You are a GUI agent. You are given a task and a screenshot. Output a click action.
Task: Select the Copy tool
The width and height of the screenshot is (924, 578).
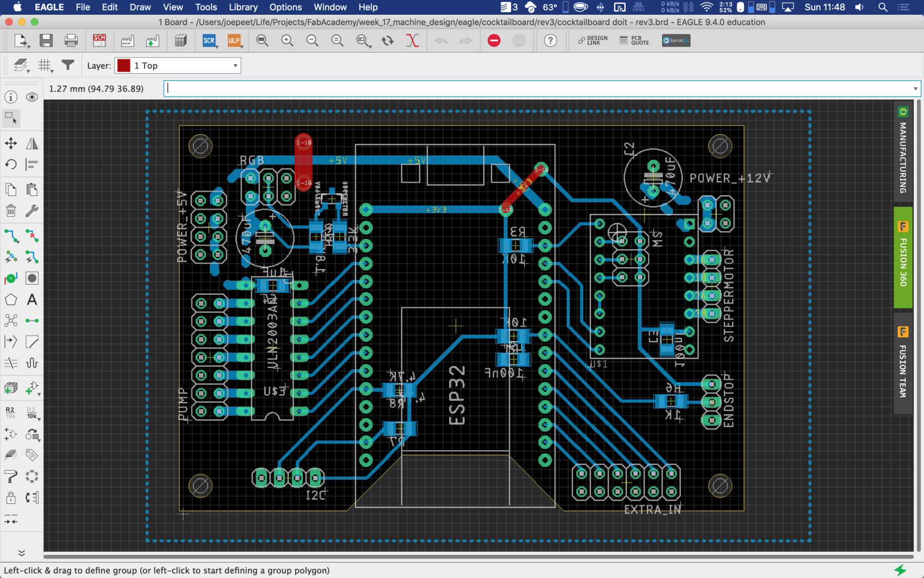click(11, 190)
